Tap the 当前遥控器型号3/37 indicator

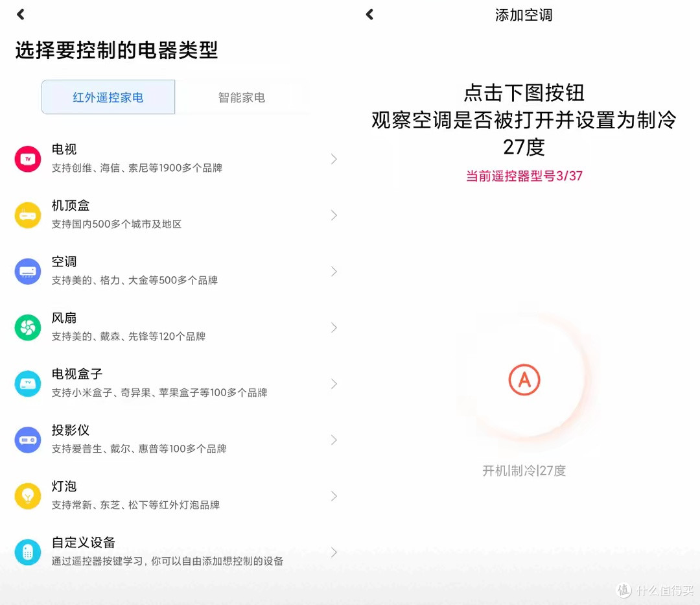524,176
